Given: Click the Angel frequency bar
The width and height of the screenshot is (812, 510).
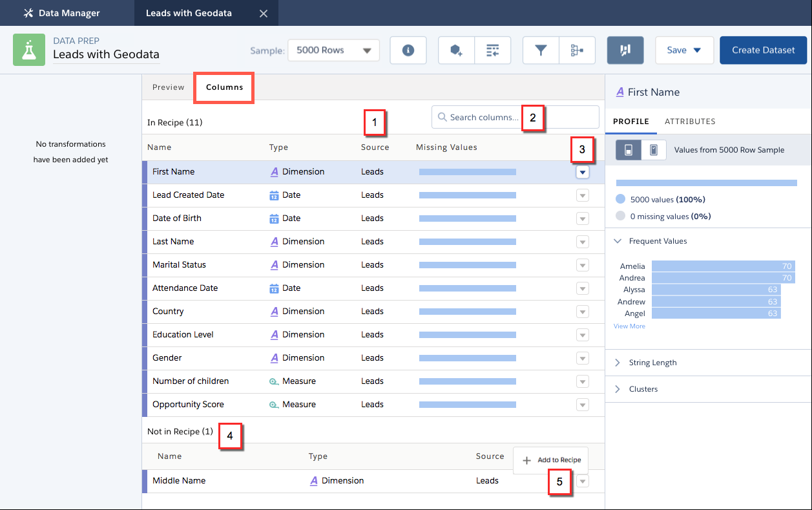Looking at the screenshot, I should pyautogui.click(x=716, y=313).
